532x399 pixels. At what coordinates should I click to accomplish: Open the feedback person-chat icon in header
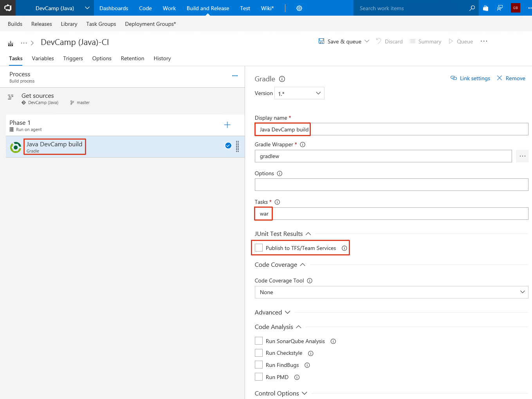tap(500, 8)
